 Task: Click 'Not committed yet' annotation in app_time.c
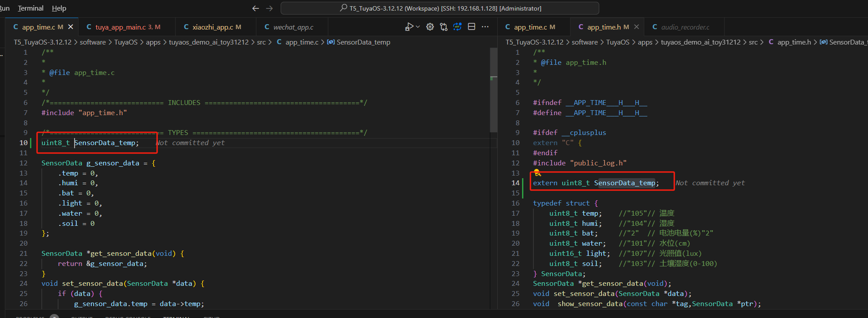tap(190, 143)
